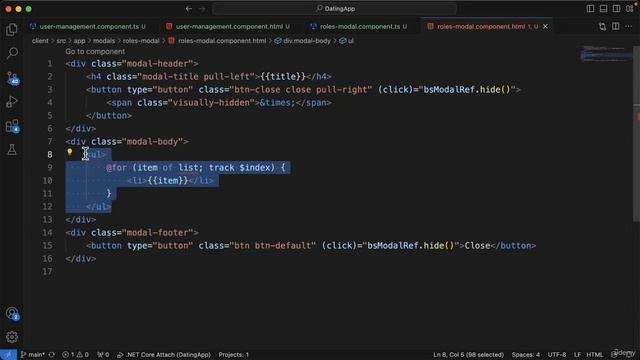640x360 pixels.
Task: Open Source Control view with 40 changes
Action: pos(12,78)
